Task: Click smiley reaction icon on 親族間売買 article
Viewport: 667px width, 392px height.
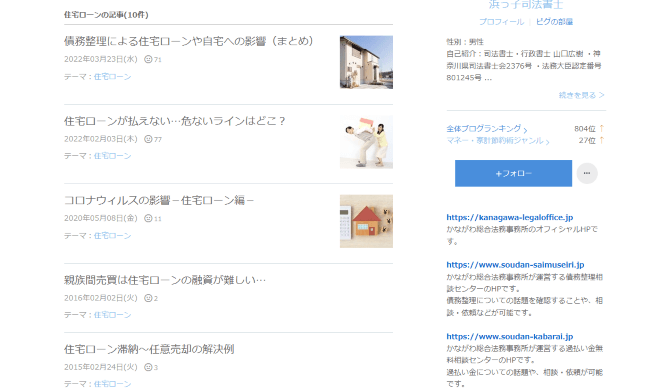Action: pyautogui.click(x=148, y=298)
